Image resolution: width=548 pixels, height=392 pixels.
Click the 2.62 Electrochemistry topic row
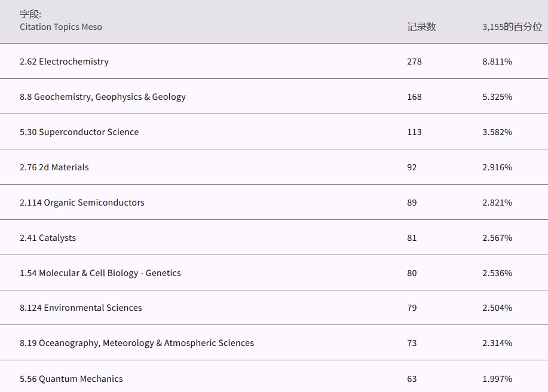(64, 62)
